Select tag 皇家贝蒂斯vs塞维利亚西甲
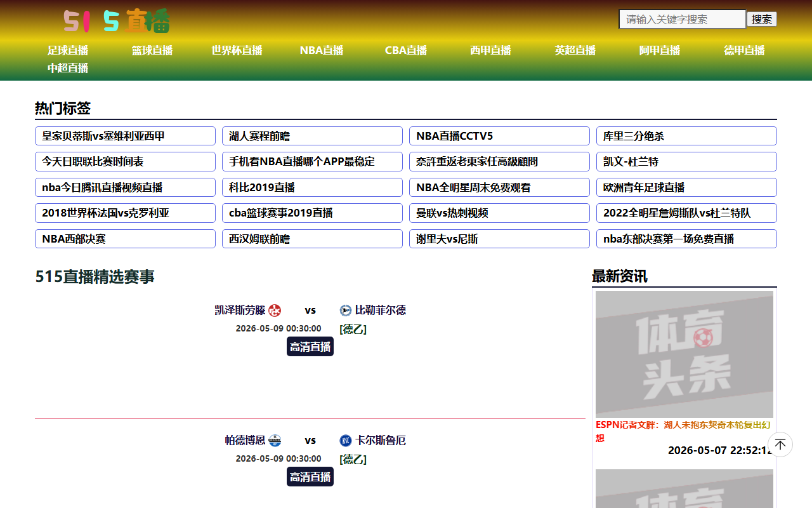 coord(125,136)
